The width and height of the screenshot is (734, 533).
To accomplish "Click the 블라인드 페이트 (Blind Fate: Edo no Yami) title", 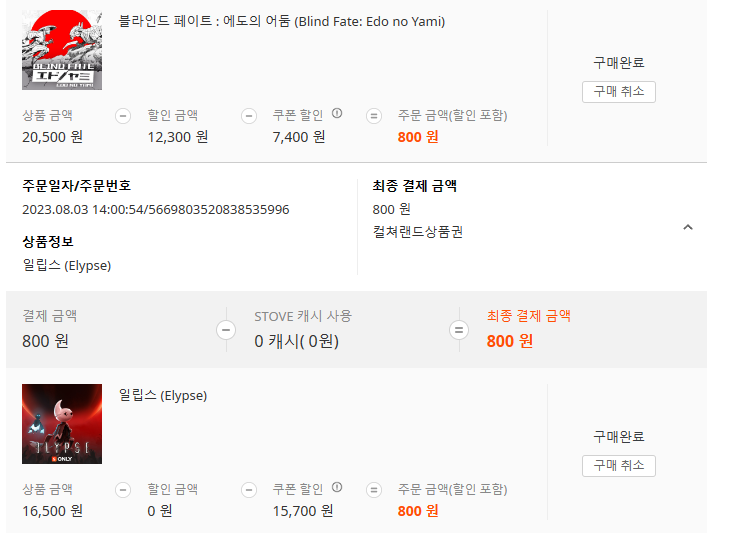I will pos(282,21).
